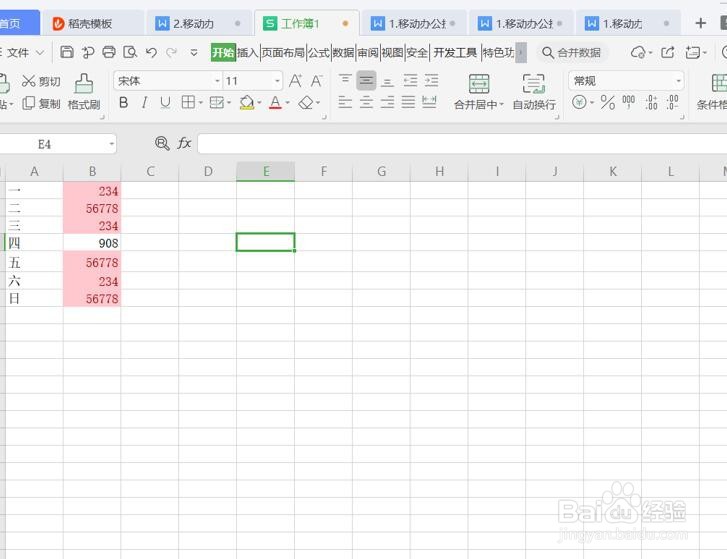Open font color dropdown arrow
Viewport: 727px width, 559px height.
pos(287,102)
